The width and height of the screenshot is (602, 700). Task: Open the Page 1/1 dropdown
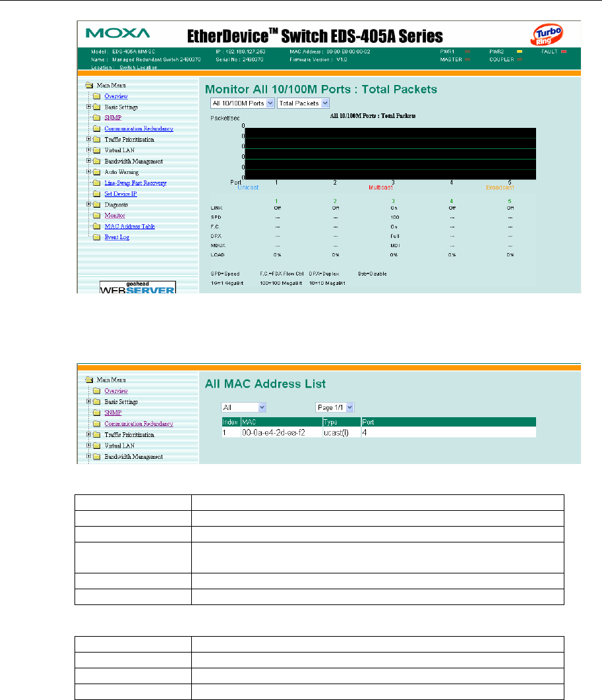(335, 407)
